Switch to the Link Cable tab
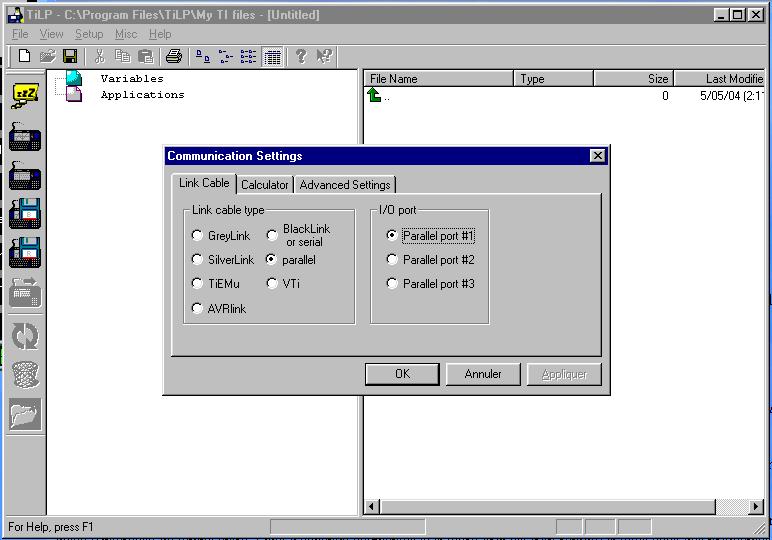Viewport: 772px width, 540px height. (204, 183)
